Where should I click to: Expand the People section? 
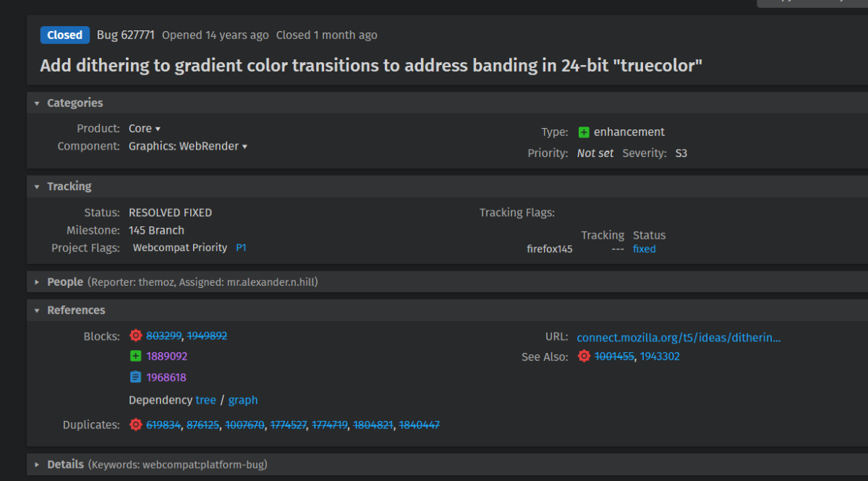click(x=37, y=282)
